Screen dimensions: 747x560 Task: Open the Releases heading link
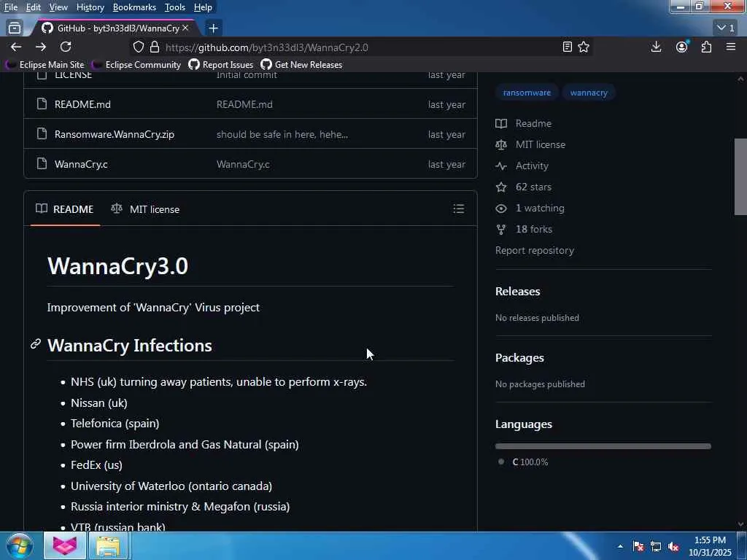pos(517,292)
